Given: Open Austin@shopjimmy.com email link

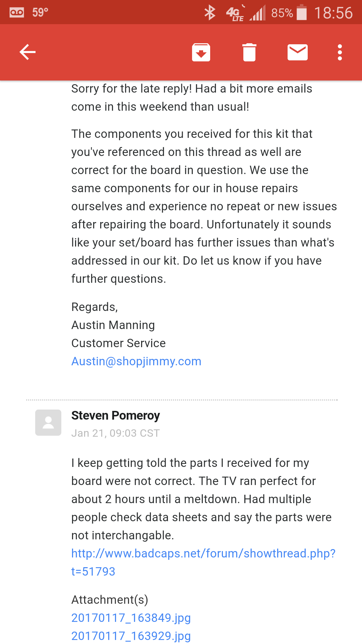Looking at the screenshot, I should pos(136,361).
